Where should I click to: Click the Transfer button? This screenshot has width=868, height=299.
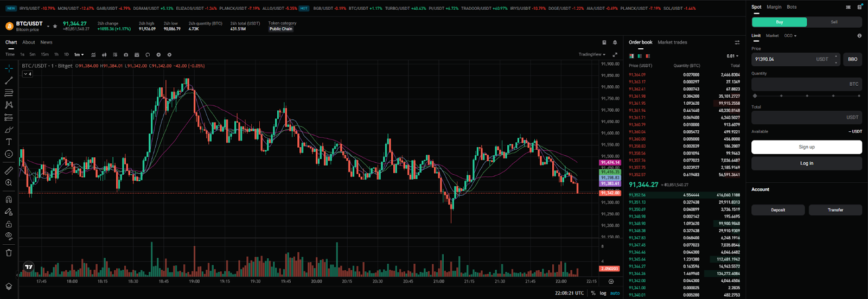tap(835, 210)
